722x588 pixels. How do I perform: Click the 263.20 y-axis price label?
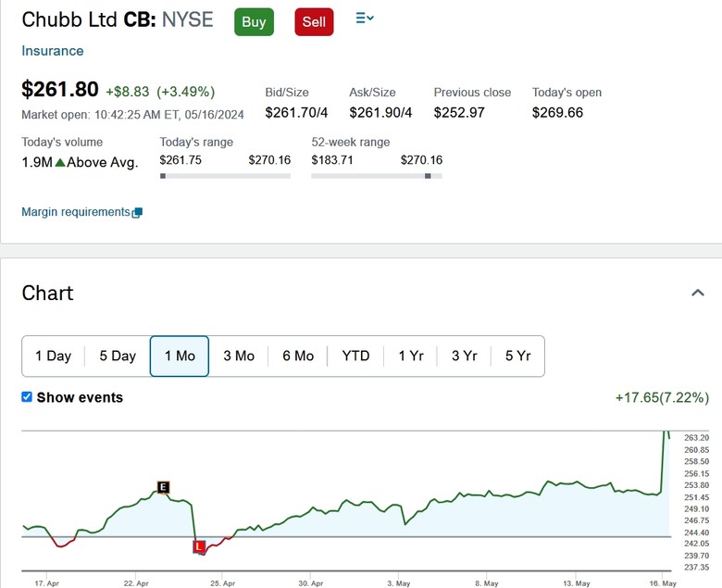[696, 437]
